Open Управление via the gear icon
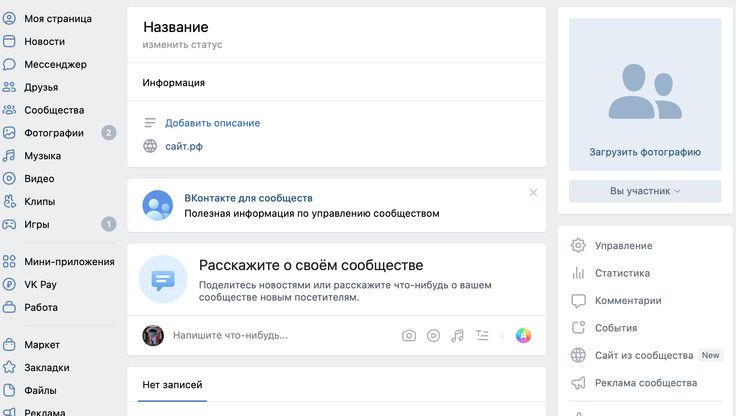 578,245
